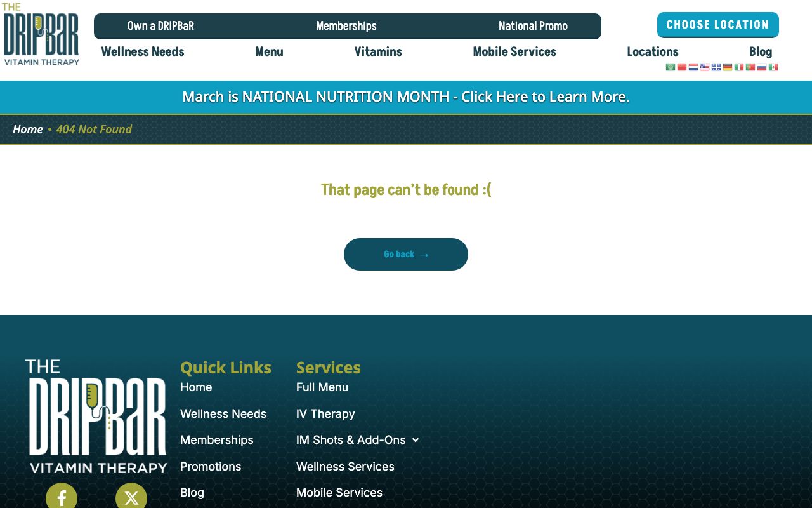Screen dimensions: 812x508
Task: Go to Mobile Services in top navigation
Action: (x=514, y=52)
